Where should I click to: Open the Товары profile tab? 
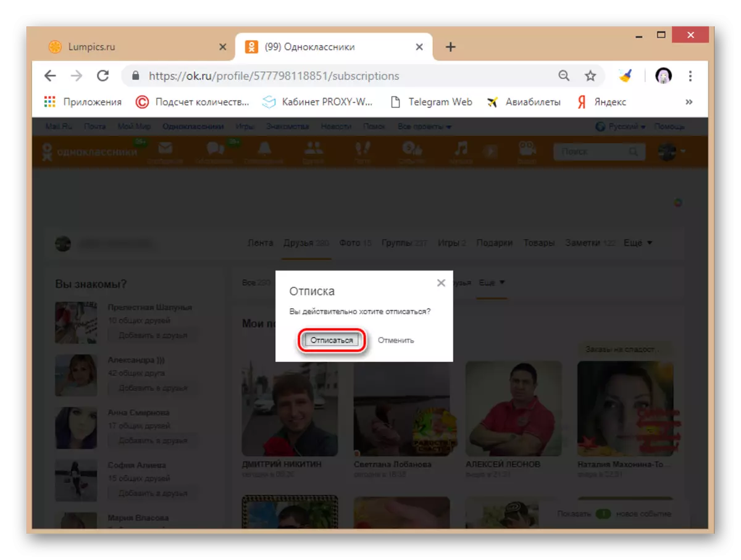pyautogui.click(x=539, y=243)
